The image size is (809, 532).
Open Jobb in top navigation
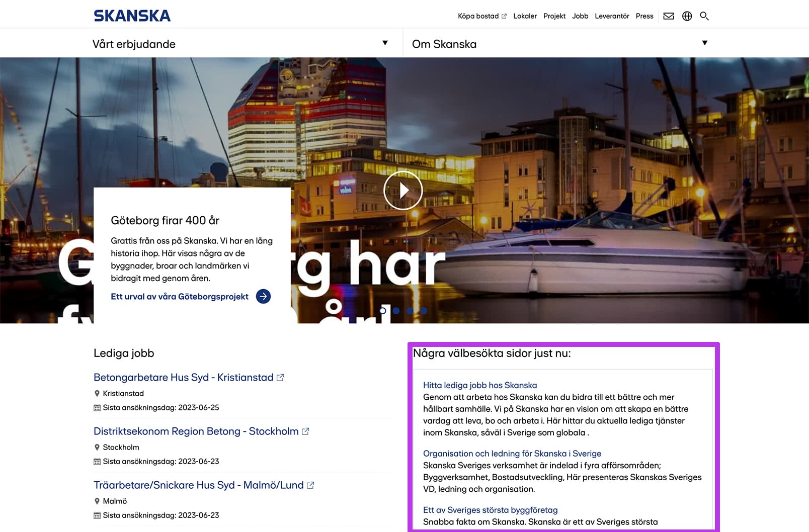tap(580, 16)
